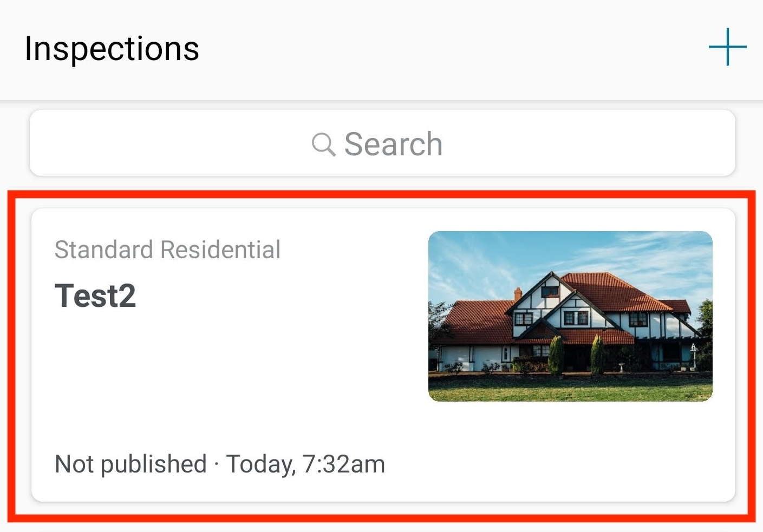This screenshot has width=763, height=532.
Task: Tap the plus icon to add inspection
Action: pos(727,47)
